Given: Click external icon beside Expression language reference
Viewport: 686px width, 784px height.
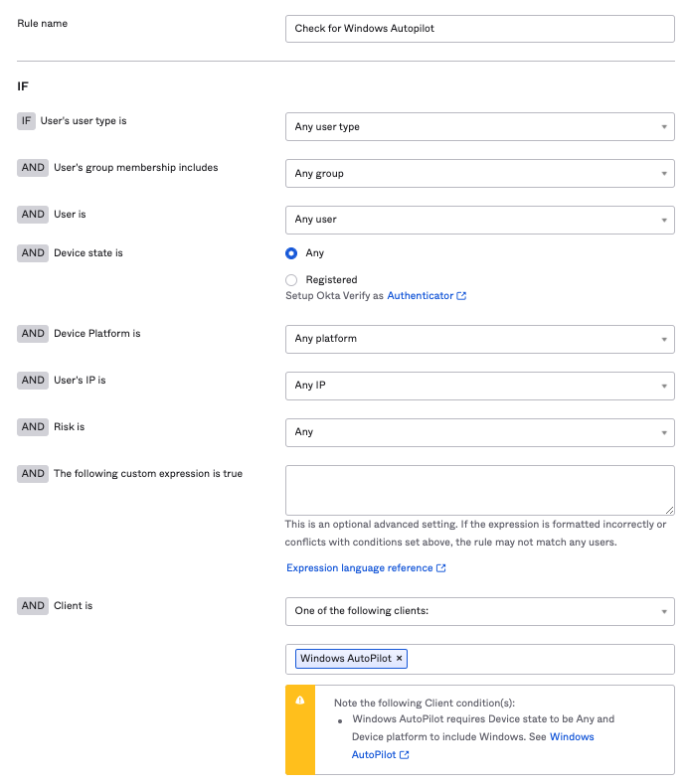Looking at the screenshot, I should tap(441, 568).
